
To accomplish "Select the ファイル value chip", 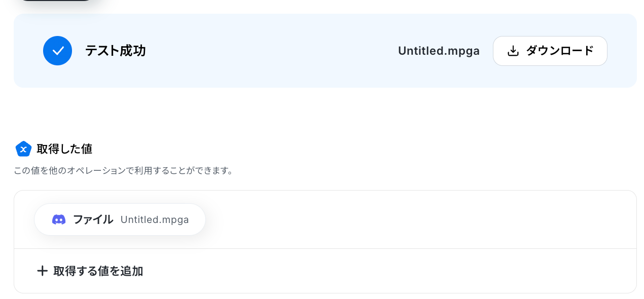I will pos(120,219).
